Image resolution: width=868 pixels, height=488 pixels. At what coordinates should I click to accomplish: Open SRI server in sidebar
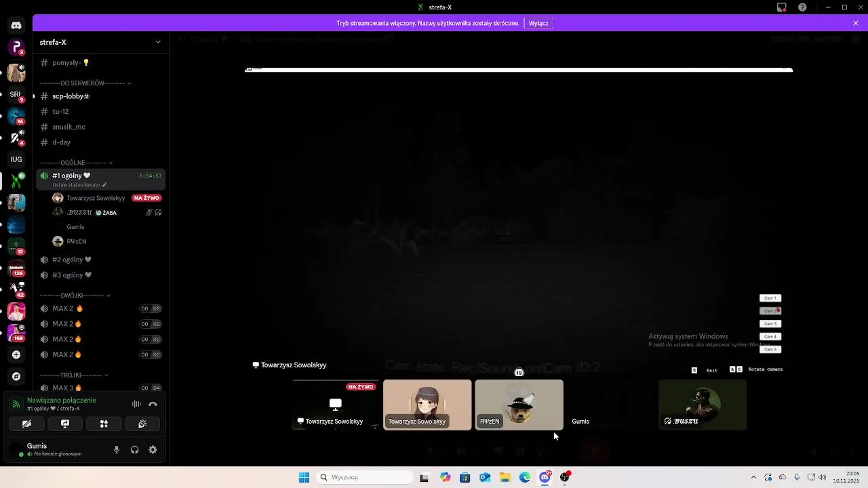[x=16, y=94]
